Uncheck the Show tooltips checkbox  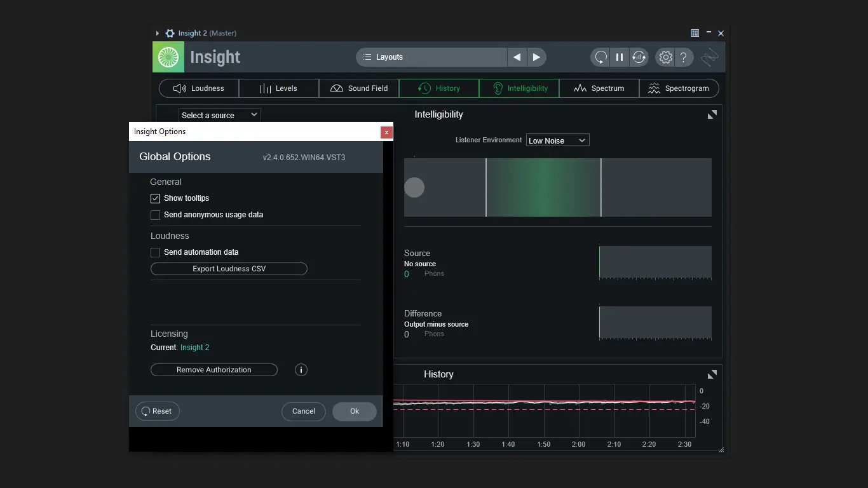tap(155, 198)
